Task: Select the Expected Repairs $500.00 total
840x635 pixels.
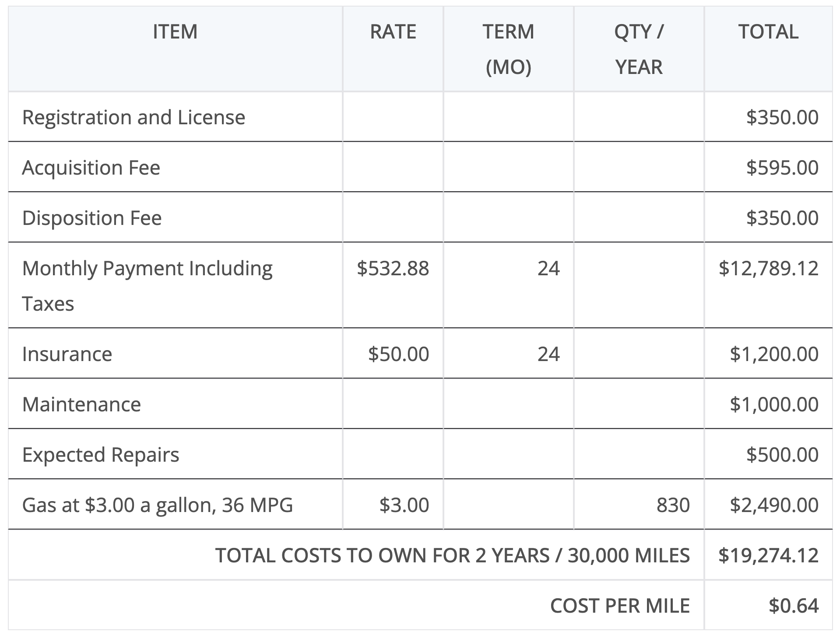Action: (x=782, y=455)
